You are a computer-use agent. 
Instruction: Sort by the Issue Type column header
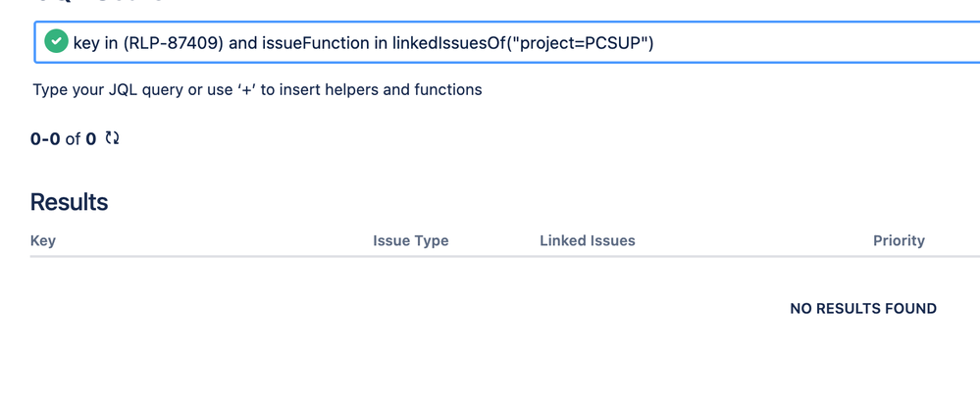pos(411,240)
